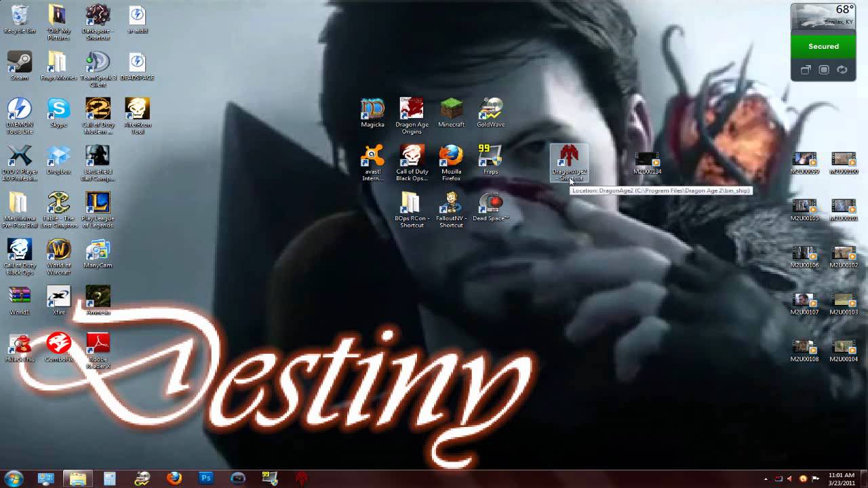Click the green Secured gadget button
This screenshot has width=868, height=488.
tap(823, 46)
